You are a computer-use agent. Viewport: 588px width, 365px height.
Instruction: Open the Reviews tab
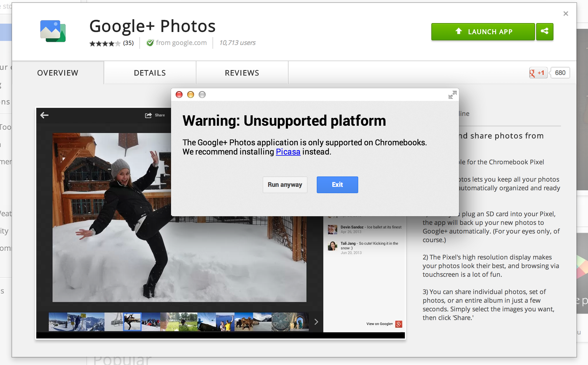coord(242,73)
